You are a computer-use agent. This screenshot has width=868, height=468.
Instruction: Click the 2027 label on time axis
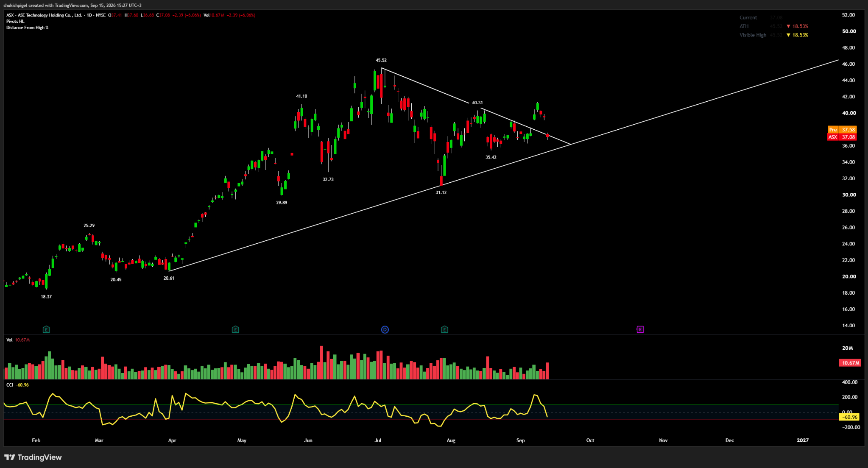pyautogui.click(x=802, y=440)
